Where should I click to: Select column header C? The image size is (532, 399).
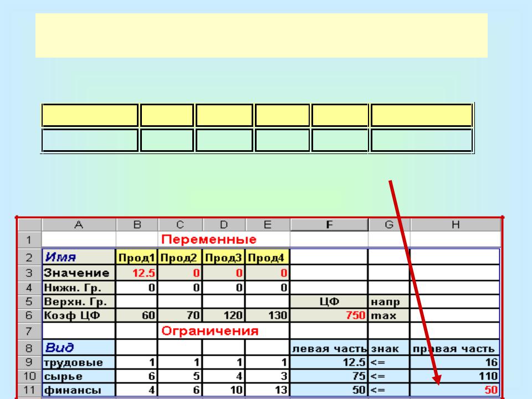180,224
